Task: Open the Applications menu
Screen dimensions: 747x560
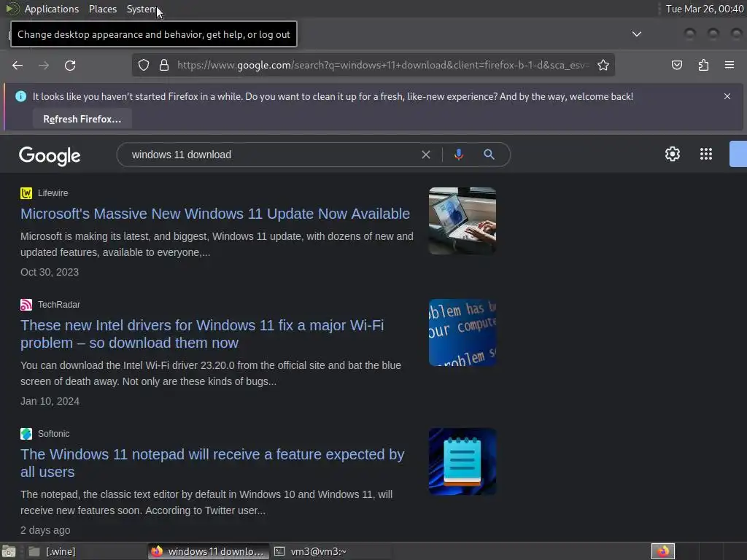Action: [x=52, y=9]
